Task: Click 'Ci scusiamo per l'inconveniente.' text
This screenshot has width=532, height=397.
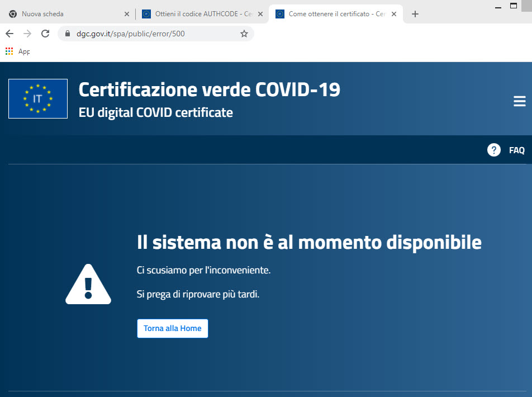Action: click(203, 270)
